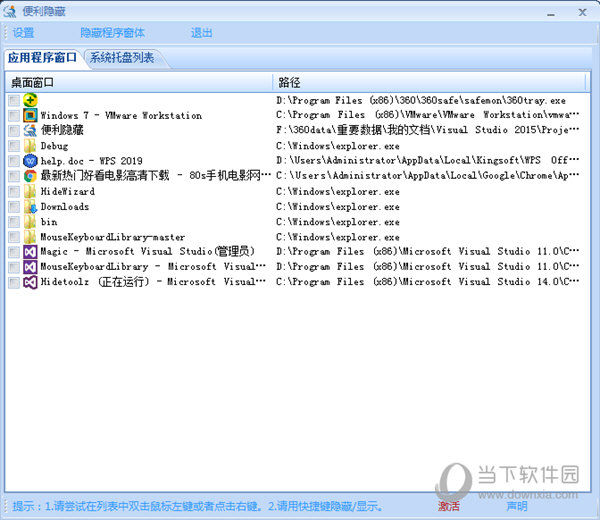Click the VMware Workstation path cell
Image resolution: width=600 pixels, height=520 pixels.
[427, 115]
